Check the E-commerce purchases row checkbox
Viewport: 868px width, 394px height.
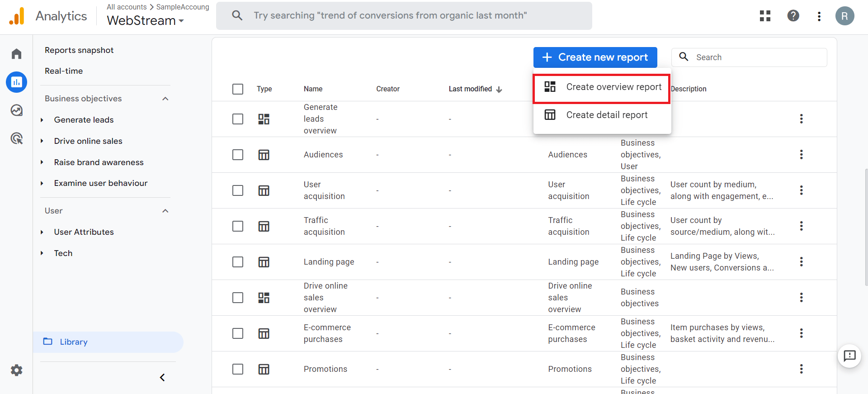pos(238,333)
